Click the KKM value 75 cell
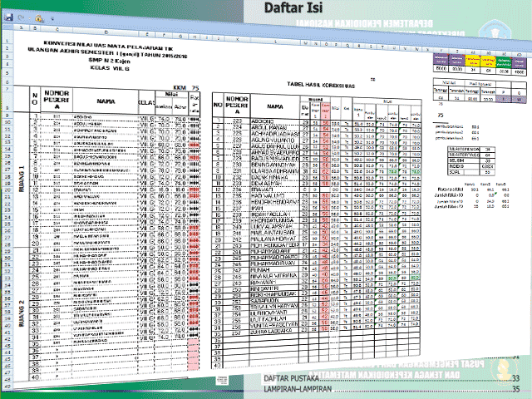 click(195, 88)
